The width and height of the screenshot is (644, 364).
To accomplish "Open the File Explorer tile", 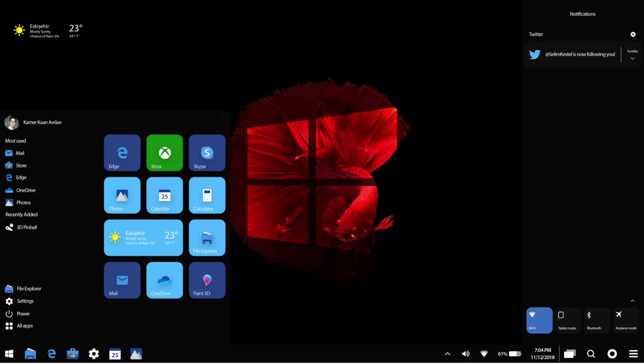I will point(207,237).
